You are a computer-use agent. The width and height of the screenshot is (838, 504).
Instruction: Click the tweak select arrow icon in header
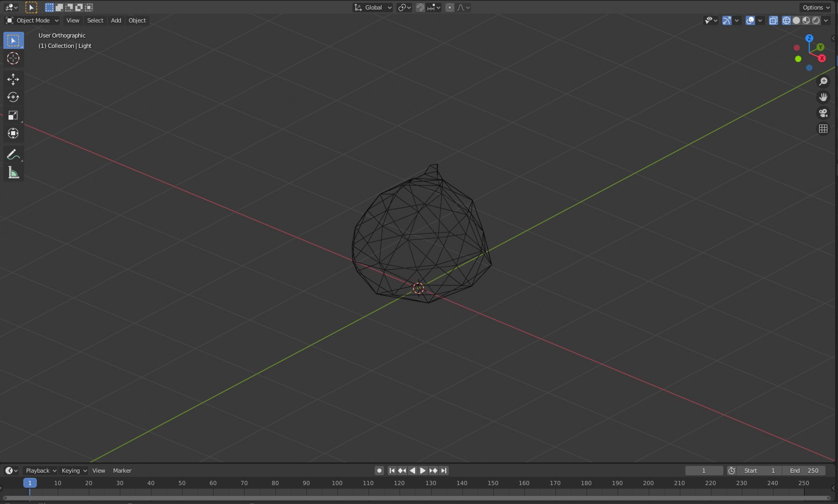click(x=31, y=7)
